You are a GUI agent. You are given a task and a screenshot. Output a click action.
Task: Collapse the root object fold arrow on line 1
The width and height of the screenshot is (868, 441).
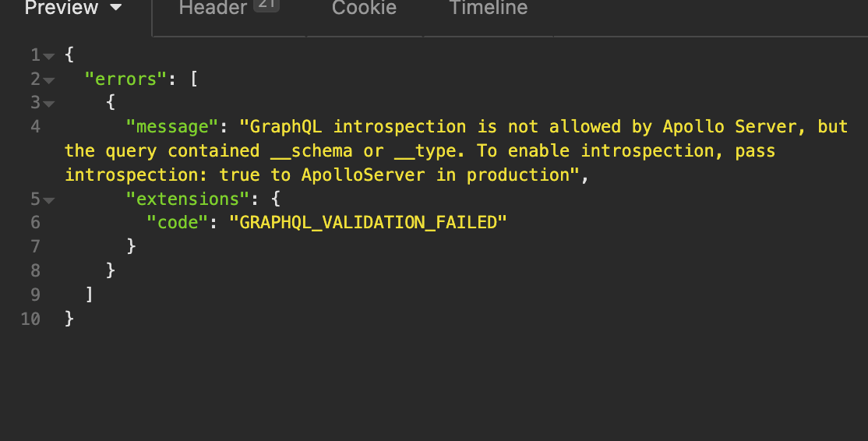(49, 56)
